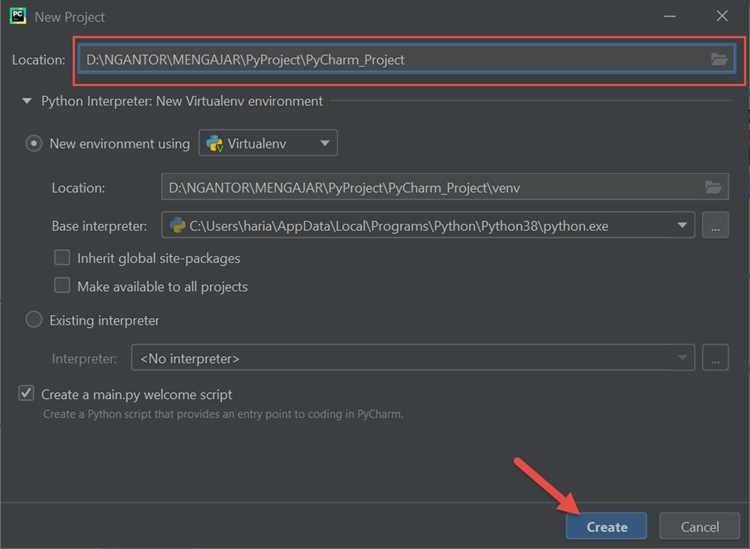750x549 pixels.
Task: Click the Python Interpreter: New Virtualenv environment label
Action: coord(182,101)
